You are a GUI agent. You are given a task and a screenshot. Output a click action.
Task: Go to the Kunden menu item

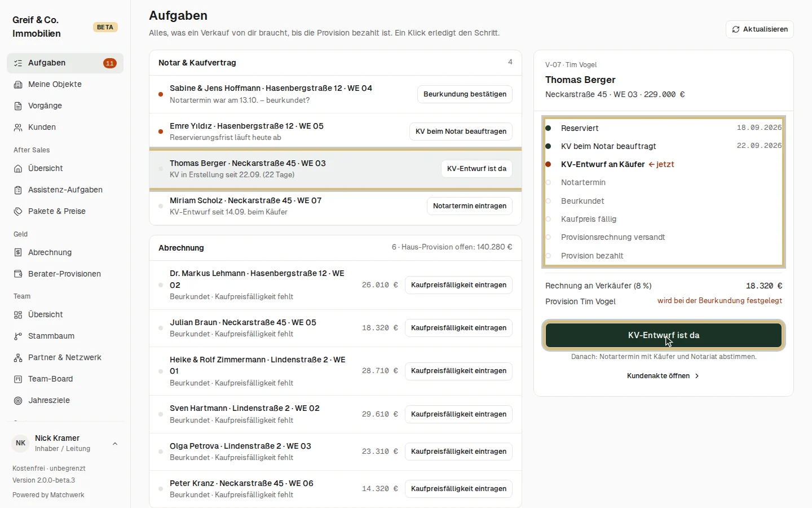click(x=65, y=128)
